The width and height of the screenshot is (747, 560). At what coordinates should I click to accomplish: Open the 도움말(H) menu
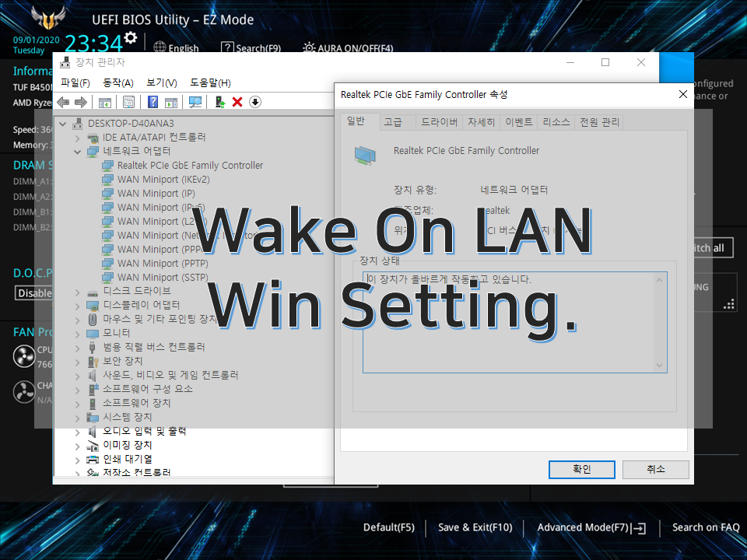pos(211,83)
